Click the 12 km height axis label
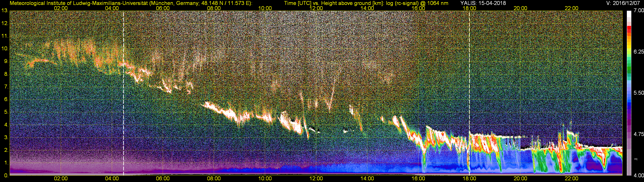Viewport: 644px width, 182px height. [x=5, y=23]
